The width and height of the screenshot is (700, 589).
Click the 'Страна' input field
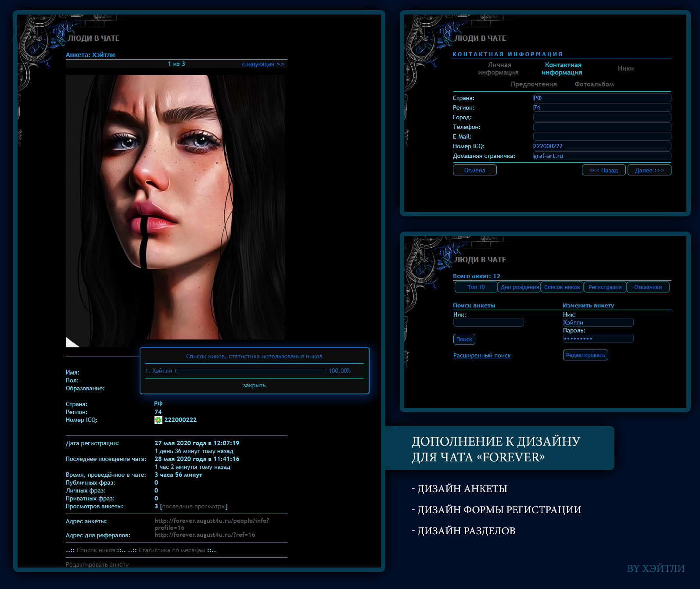click(x=602, y=98)
